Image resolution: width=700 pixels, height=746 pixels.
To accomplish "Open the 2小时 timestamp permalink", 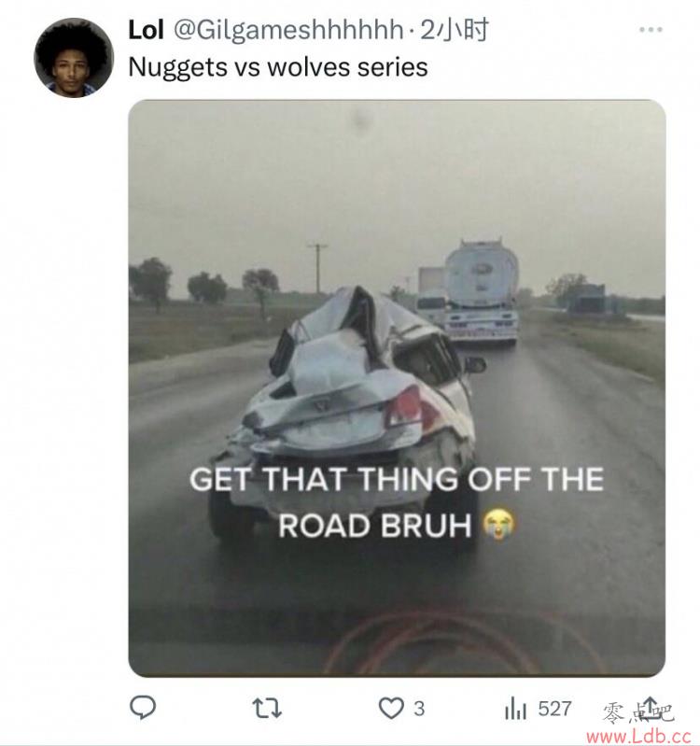I will 455,30.
